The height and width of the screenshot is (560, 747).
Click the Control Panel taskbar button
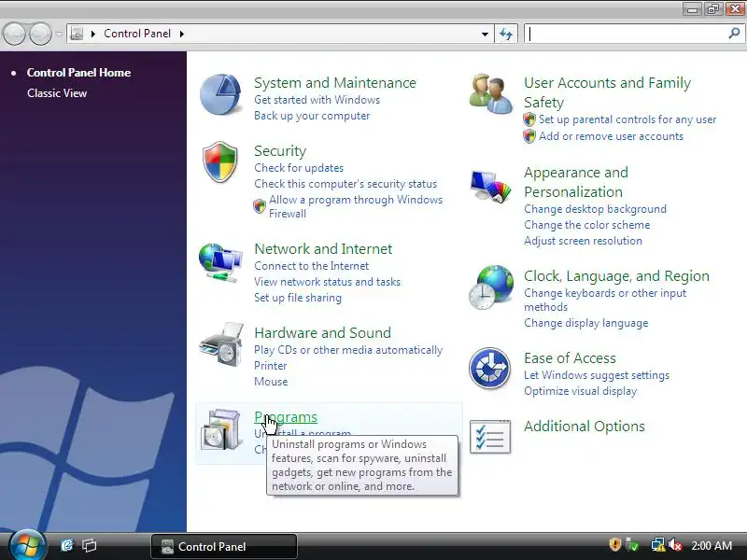click(x=224, y=546)
